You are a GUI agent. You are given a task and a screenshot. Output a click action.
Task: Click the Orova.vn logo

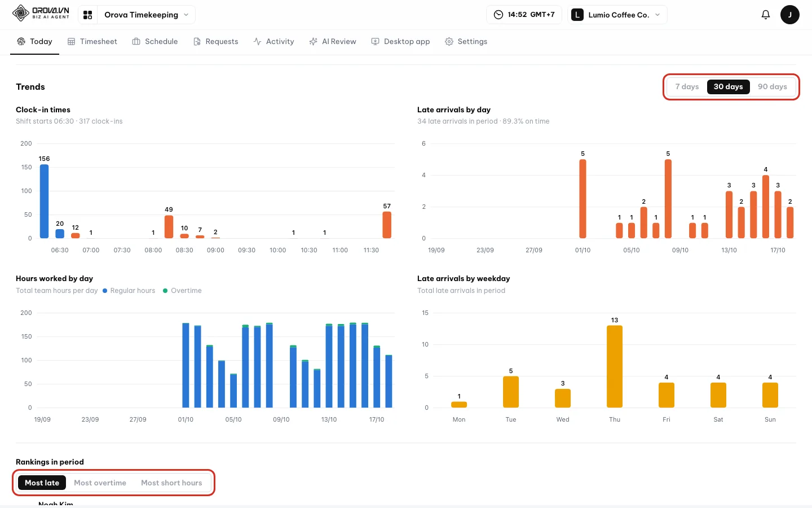(x=41, y=13)
